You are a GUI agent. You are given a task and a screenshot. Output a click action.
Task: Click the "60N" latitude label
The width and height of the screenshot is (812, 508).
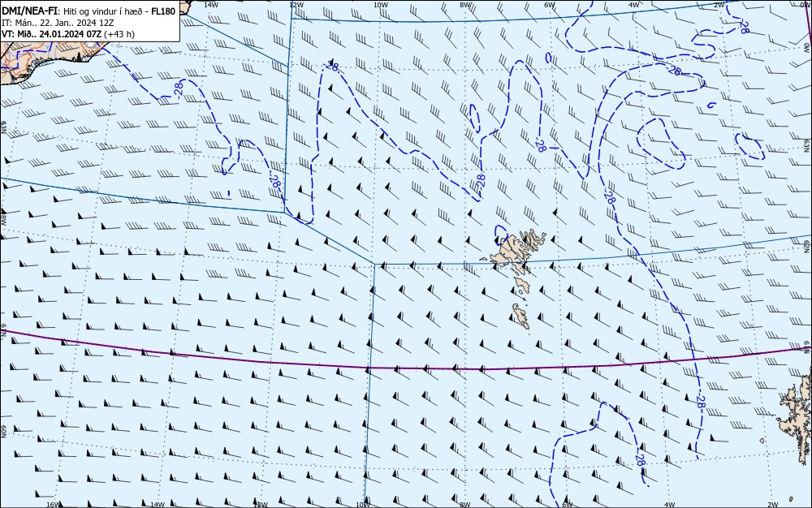click(x=3, y=432)
